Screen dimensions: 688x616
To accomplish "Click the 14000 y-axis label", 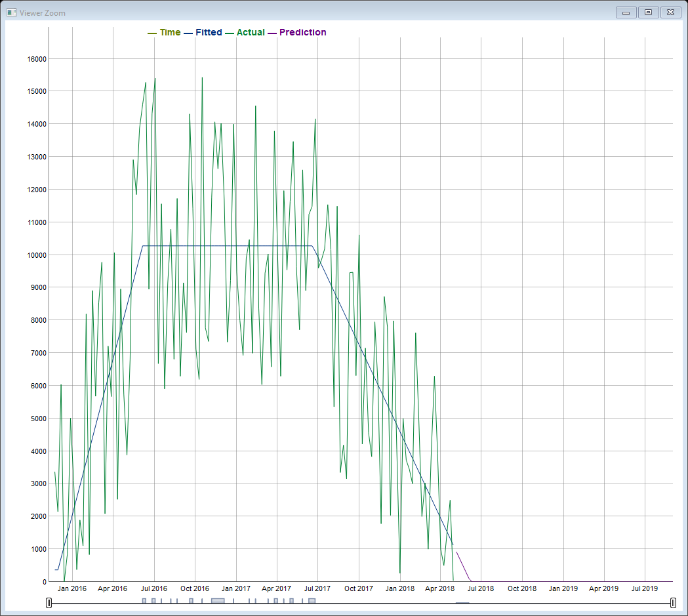I will [x=37, y=125].
